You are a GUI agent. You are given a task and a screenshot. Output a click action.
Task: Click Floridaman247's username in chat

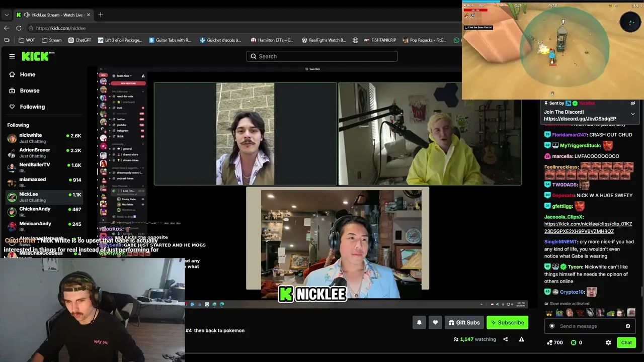pos(570,135)
